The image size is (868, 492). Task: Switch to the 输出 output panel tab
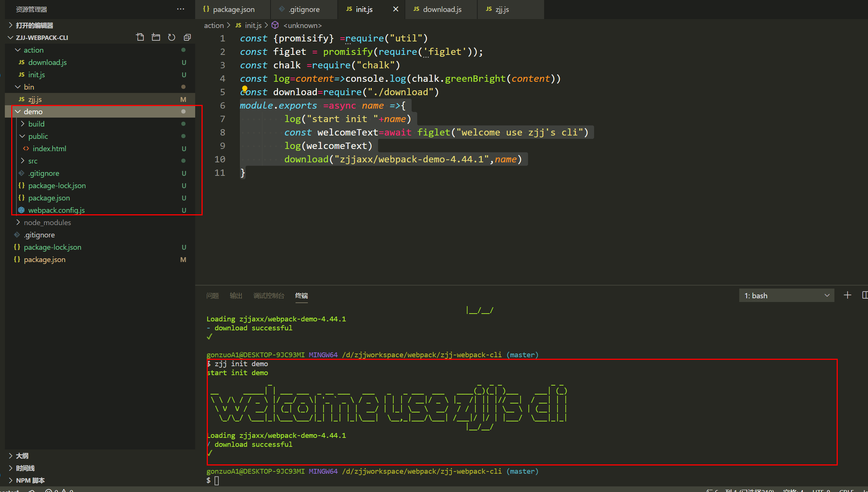coord(236,296)
